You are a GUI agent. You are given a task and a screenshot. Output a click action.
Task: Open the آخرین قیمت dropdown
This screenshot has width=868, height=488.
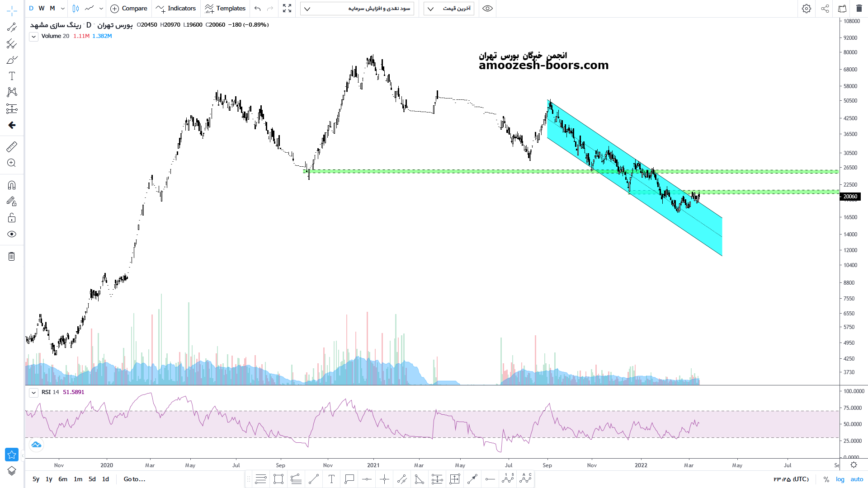pos(448,9)
